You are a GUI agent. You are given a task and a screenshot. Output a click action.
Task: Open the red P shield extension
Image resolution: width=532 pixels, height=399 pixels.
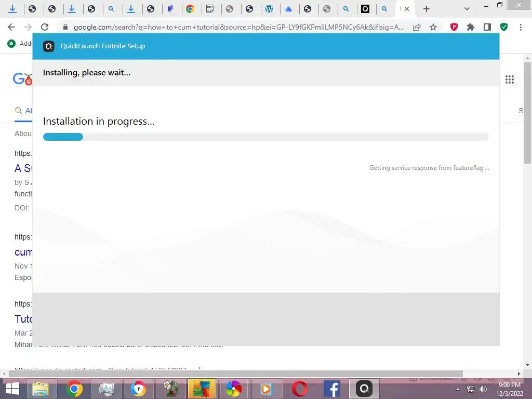click(454, 27)
